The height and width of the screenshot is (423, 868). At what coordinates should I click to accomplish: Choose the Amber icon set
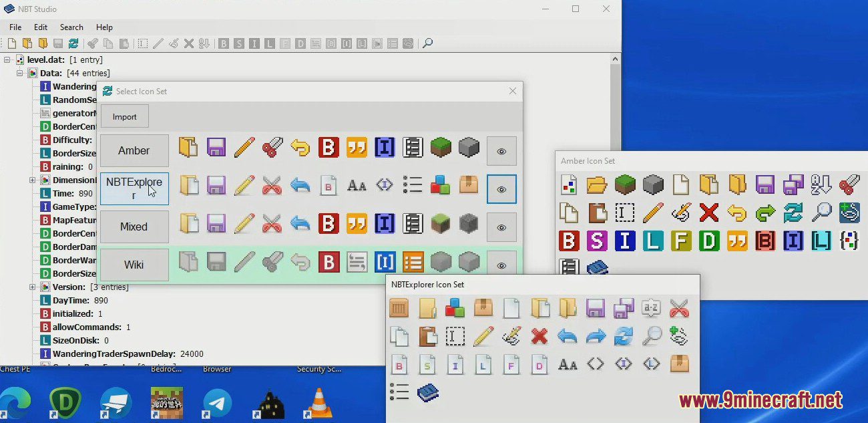pos(134,150)
